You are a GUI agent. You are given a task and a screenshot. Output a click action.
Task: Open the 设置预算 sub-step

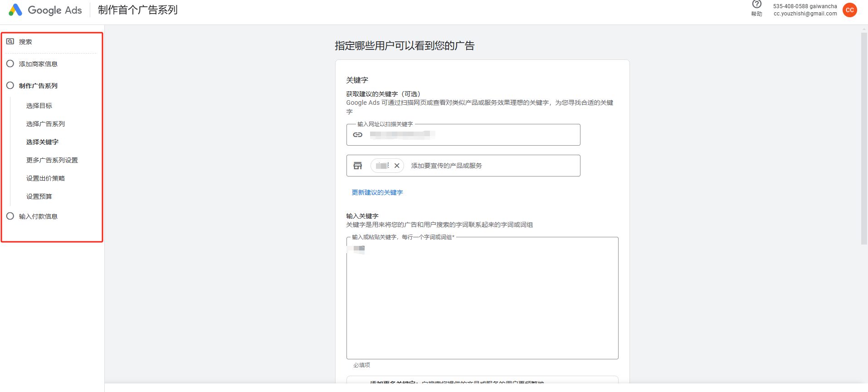click(x=39, y=196)
